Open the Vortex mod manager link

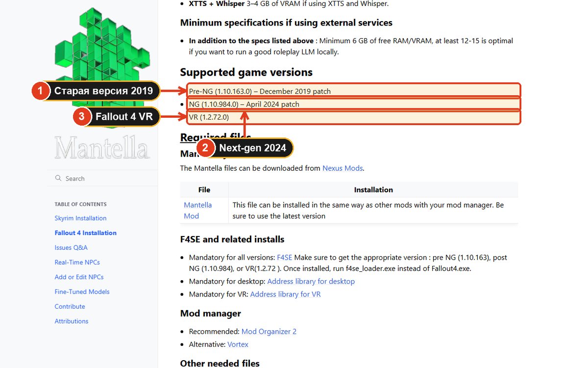coord(238,344)
